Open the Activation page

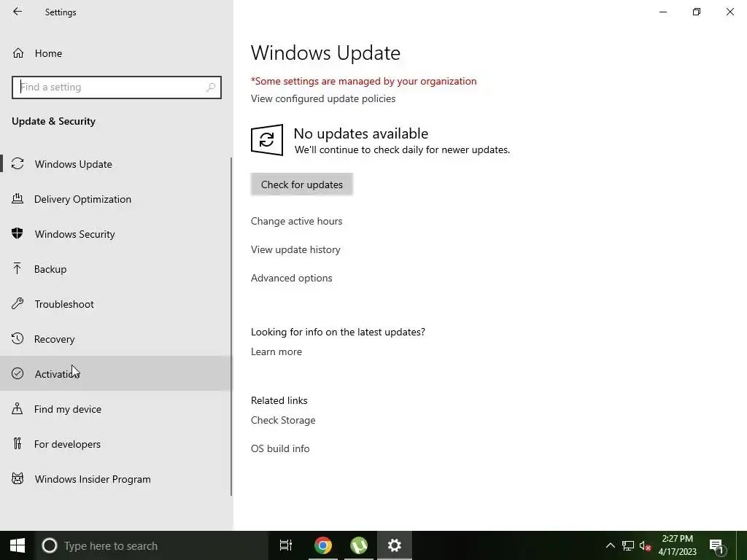[116, 374]
